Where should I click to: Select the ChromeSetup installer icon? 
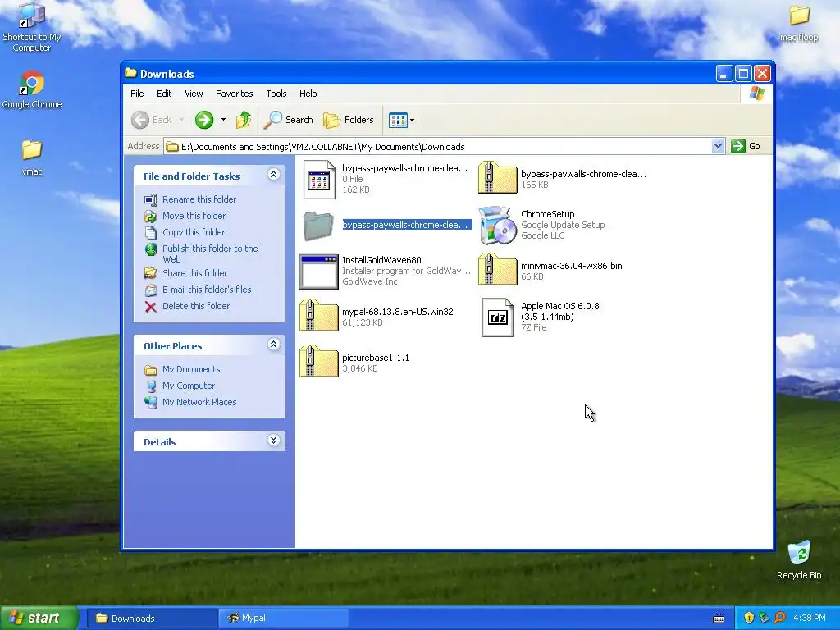point(497,225)
